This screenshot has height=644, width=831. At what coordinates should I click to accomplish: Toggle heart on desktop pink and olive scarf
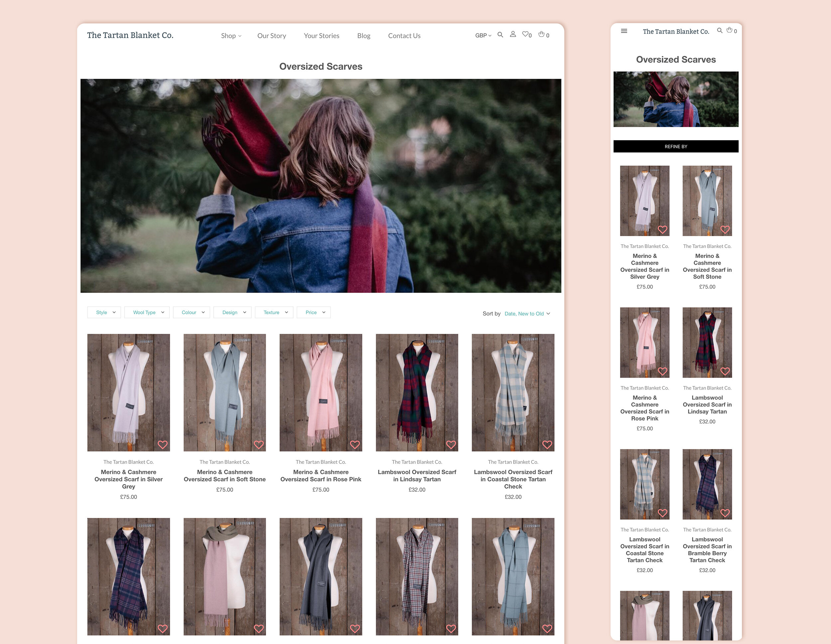[x=259, y=629]
